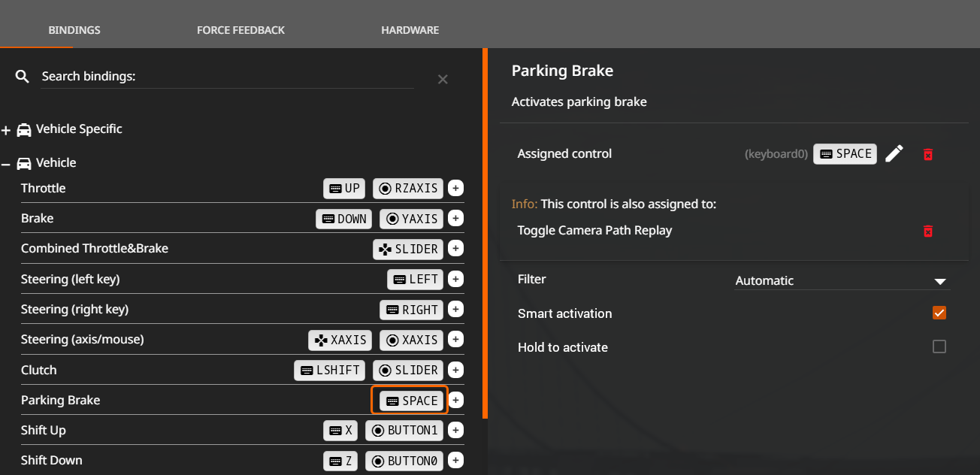
Task: Click the trash icon to delete SPACE assignment
Action: point(928,153)
